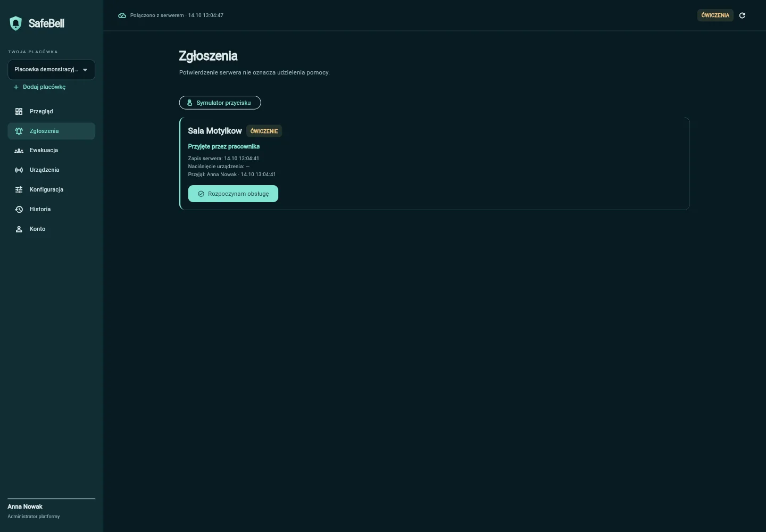The image size is (766, 532).
Task: Click the Anna Nowak user name
Action: pos(25,507)
